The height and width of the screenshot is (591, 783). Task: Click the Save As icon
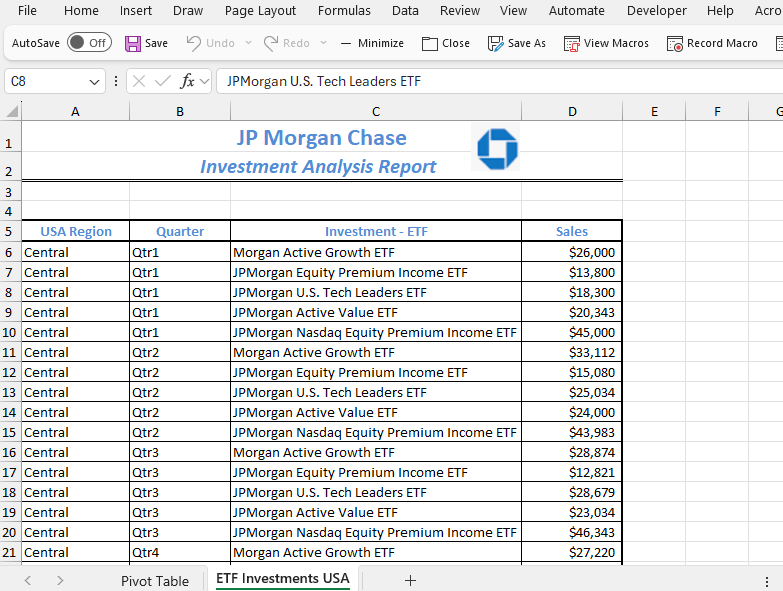pos(495,43)
